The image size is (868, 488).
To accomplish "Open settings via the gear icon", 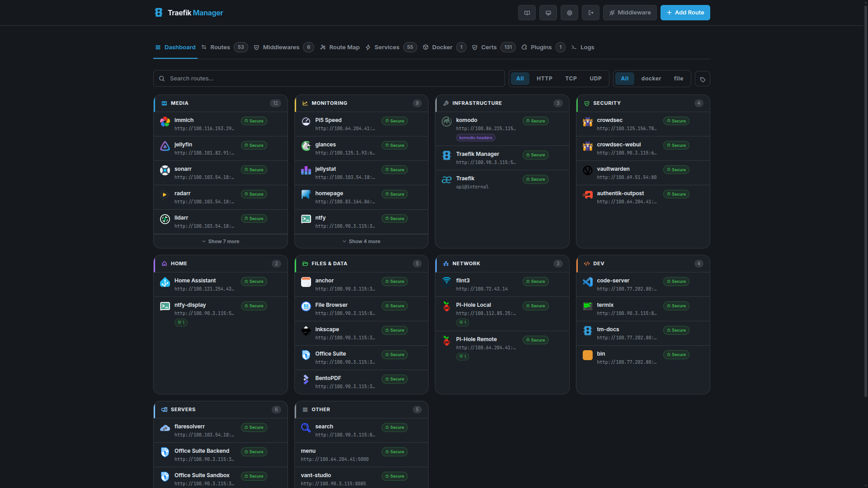I will pyautogui.click(x=569, y=13).
